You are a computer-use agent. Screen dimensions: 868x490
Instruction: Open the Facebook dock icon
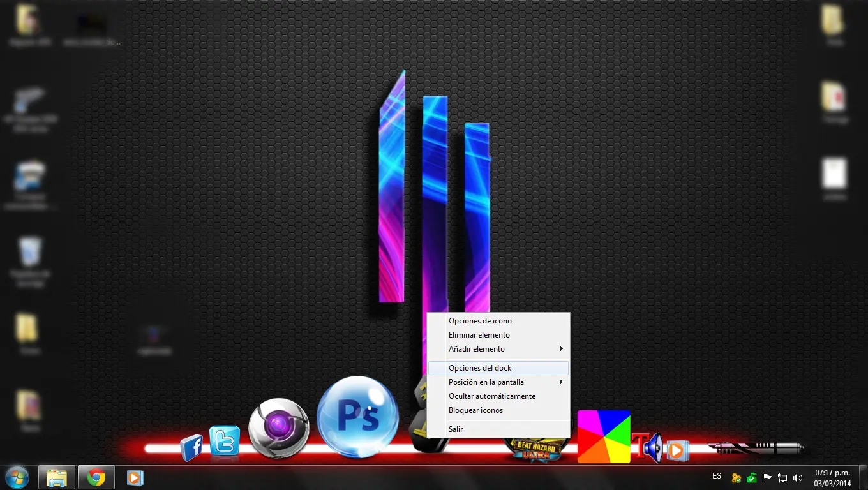(x=191, y=447)
